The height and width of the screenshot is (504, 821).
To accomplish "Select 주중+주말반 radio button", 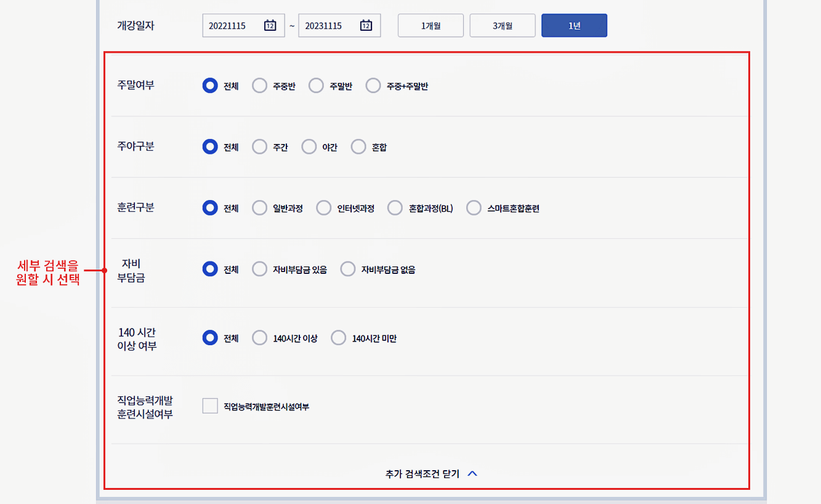I will click(x=373, y=86).
